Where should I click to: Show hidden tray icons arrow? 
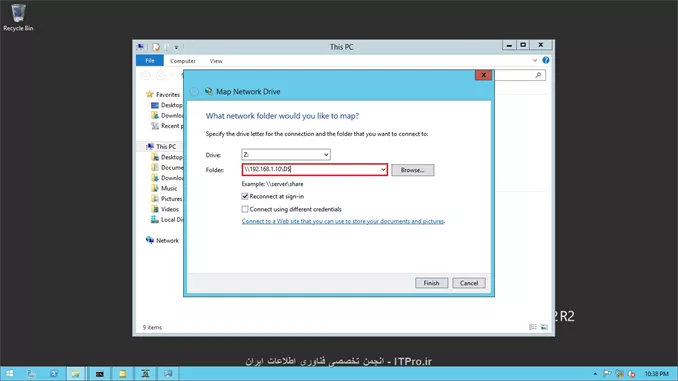coord(595,374)
